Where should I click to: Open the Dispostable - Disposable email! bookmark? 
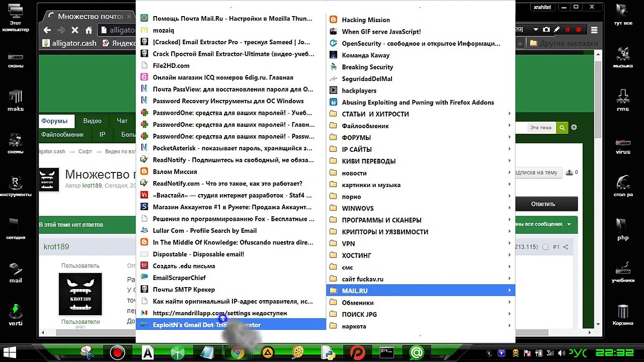point(231,254)
